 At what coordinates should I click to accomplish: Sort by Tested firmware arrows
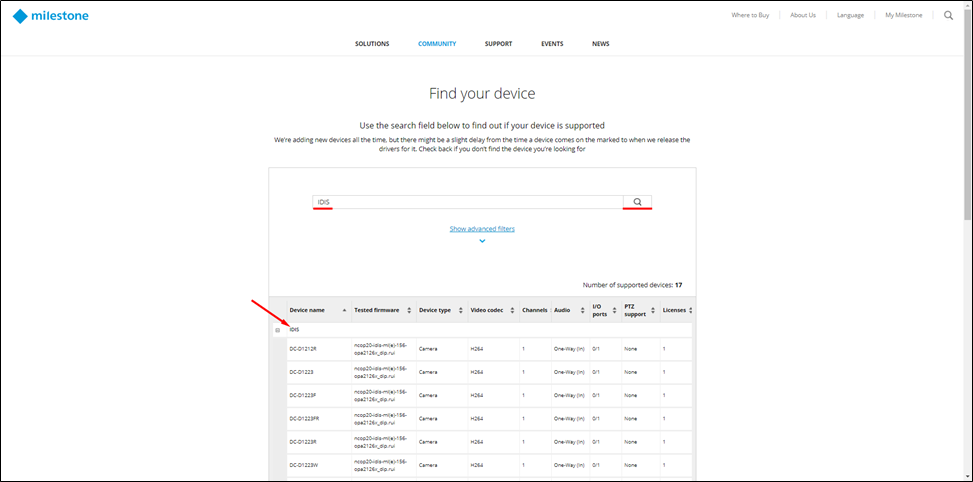click(x=409, y=310)
